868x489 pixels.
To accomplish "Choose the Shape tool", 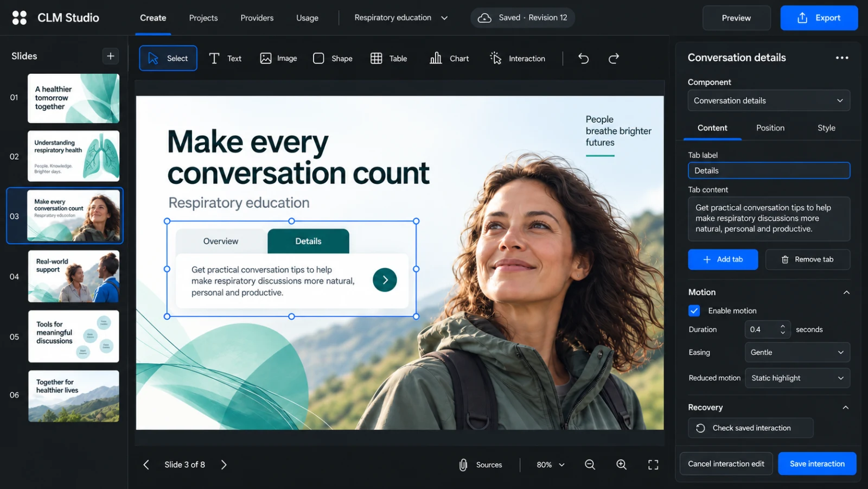I will click(x=333, y=58).
